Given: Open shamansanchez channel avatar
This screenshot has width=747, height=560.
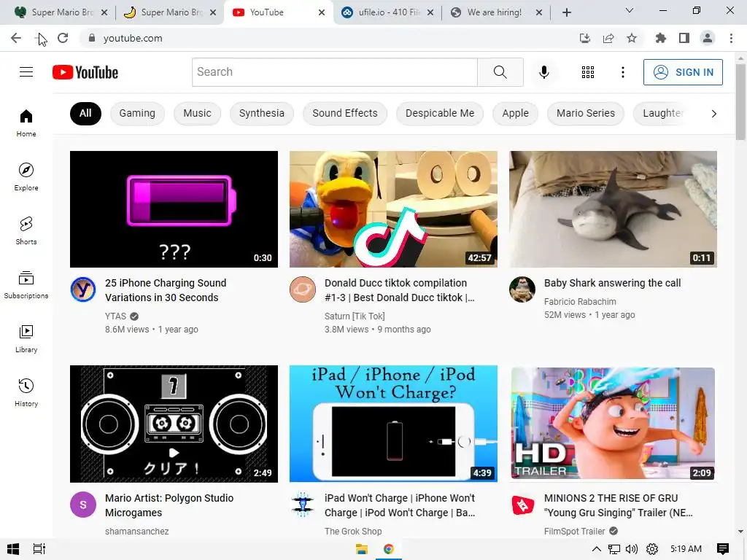Looking at the screenshot, I should click(x=83, y=505).
